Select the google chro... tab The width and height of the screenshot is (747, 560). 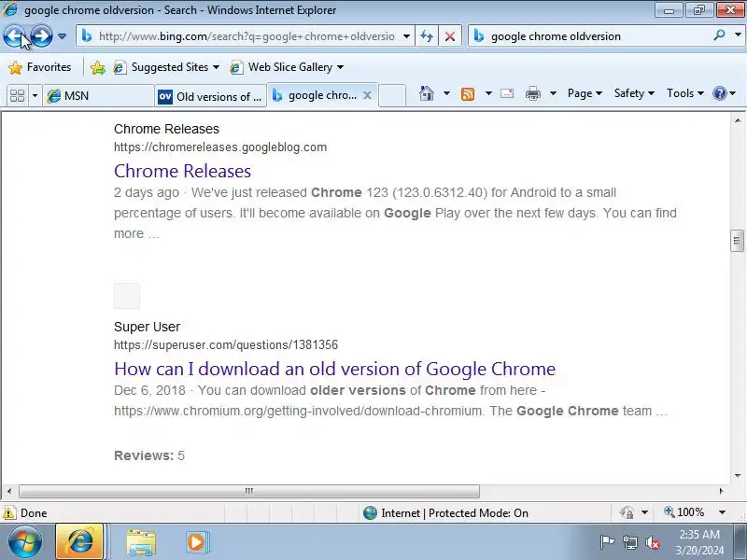(315, 95)
